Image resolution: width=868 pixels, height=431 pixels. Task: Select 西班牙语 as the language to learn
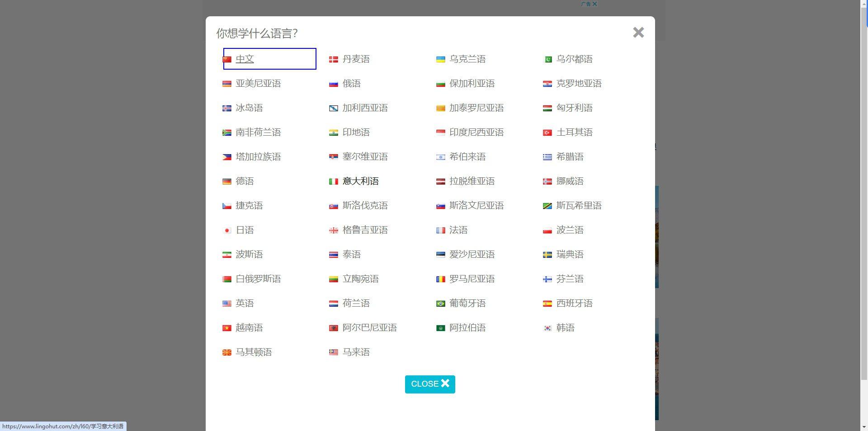click(x=574, y=303)
